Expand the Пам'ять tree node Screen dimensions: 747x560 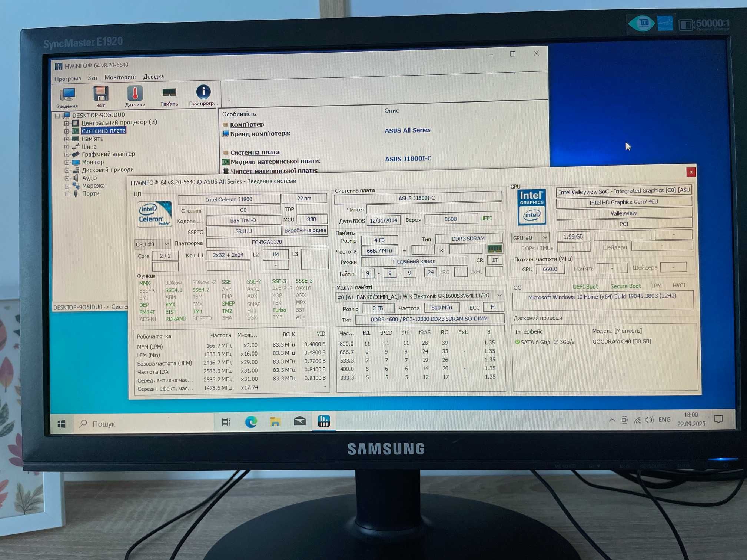tap(66, 139)
